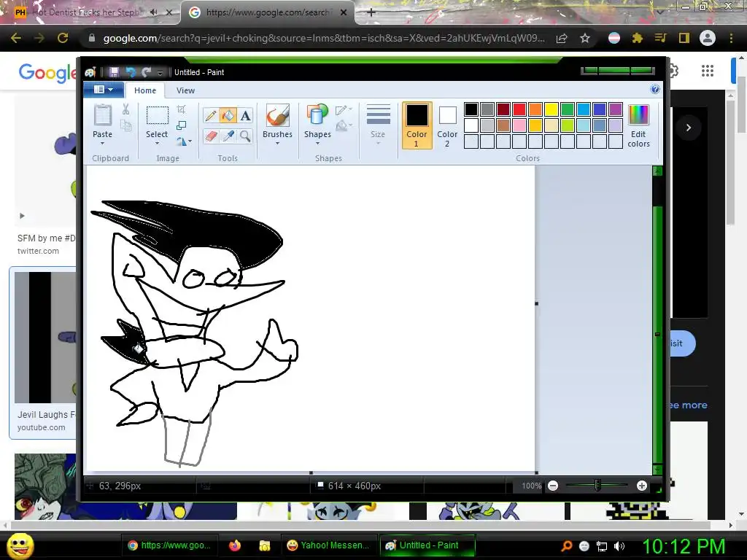The height and width of the screenshot is (560, 747).
Task: Click the Cut scissors icon
Action: [x=125, y=109]
